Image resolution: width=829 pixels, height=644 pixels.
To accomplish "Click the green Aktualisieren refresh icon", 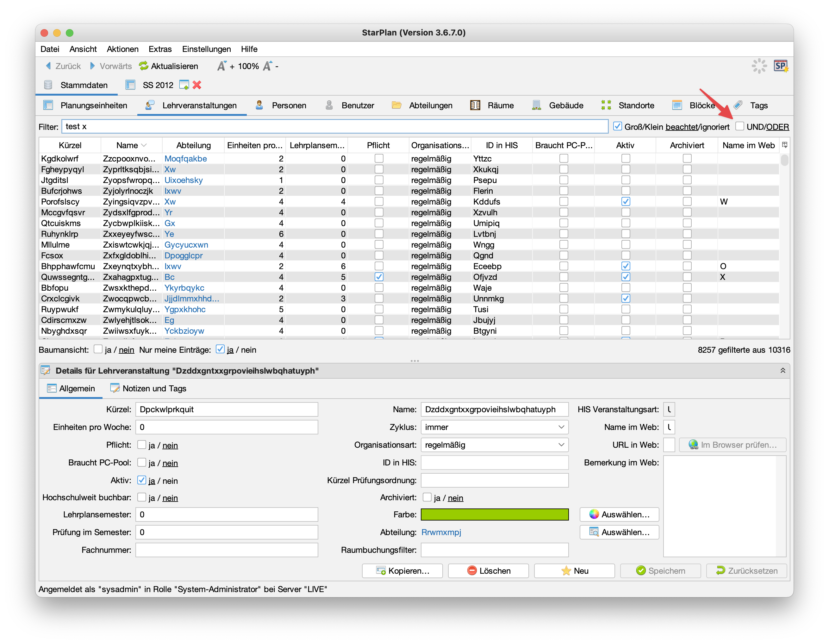I will click(143, 66).
